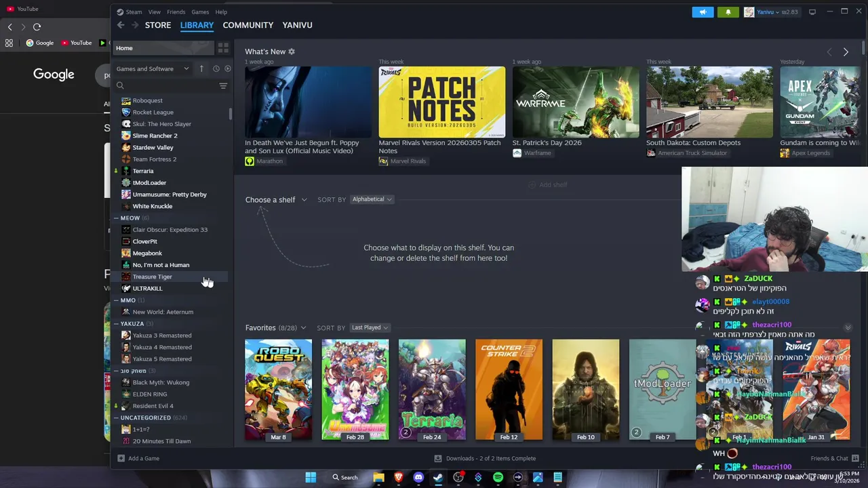Collapse the MEOW collection
This screenshot has width=868, height=488.
[116, 218]
